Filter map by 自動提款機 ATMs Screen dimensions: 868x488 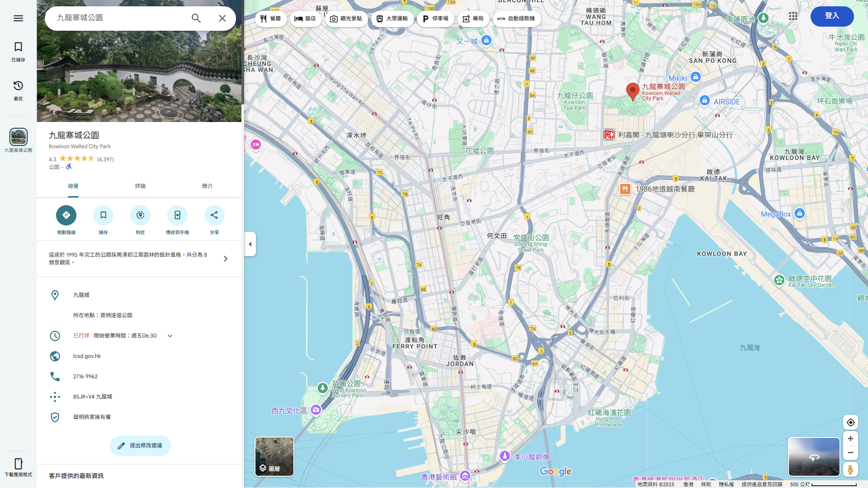(x=517, y=19)
